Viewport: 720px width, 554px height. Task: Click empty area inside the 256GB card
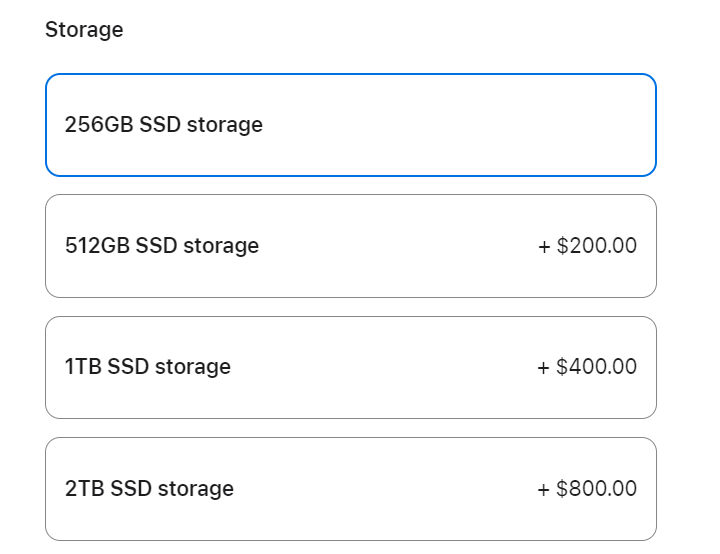coord(459,125)
